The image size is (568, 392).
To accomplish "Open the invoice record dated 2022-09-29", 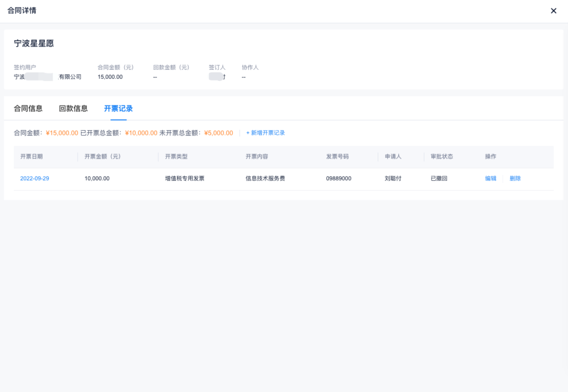I will pyautogui.click(x=34, y=179).
